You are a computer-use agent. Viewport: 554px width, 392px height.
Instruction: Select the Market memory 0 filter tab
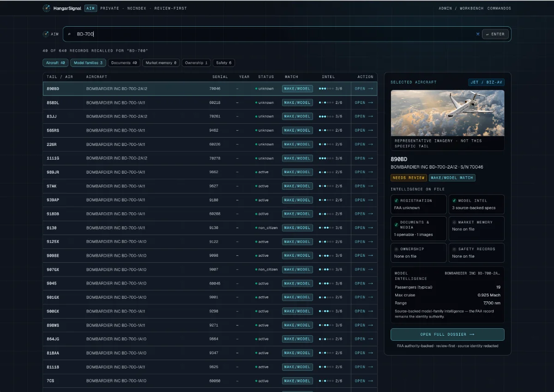[161, 63]
